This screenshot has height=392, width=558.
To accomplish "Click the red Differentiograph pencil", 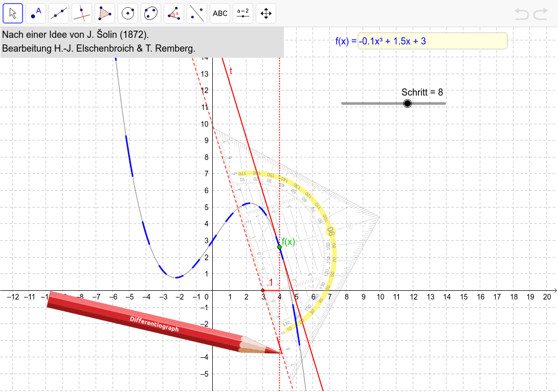I will pos(164,323).
